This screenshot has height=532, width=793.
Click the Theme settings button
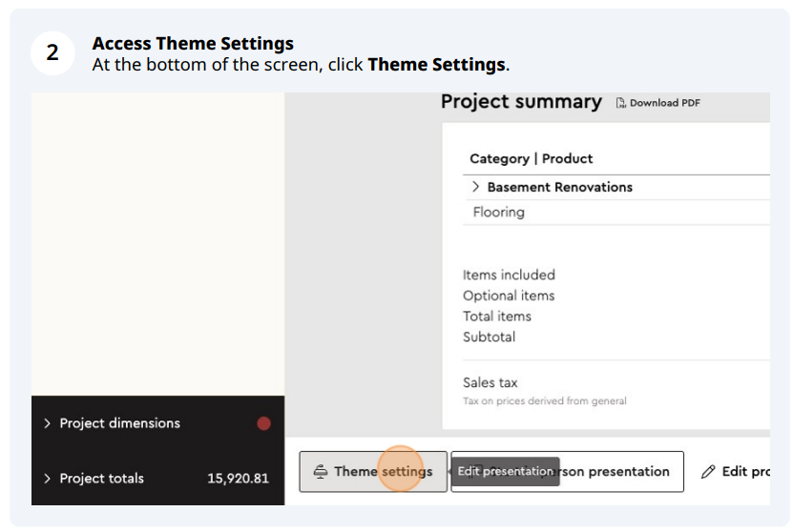coord(373,471)
